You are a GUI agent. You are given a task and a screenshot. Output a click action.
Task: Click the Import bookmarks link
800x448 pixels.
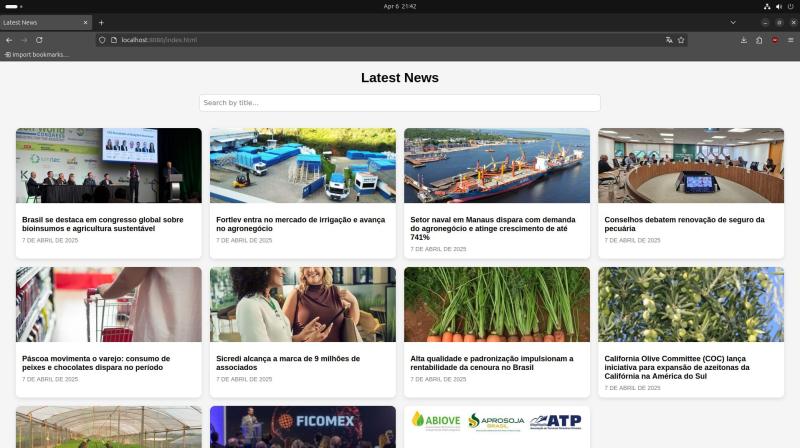(37, 55)
